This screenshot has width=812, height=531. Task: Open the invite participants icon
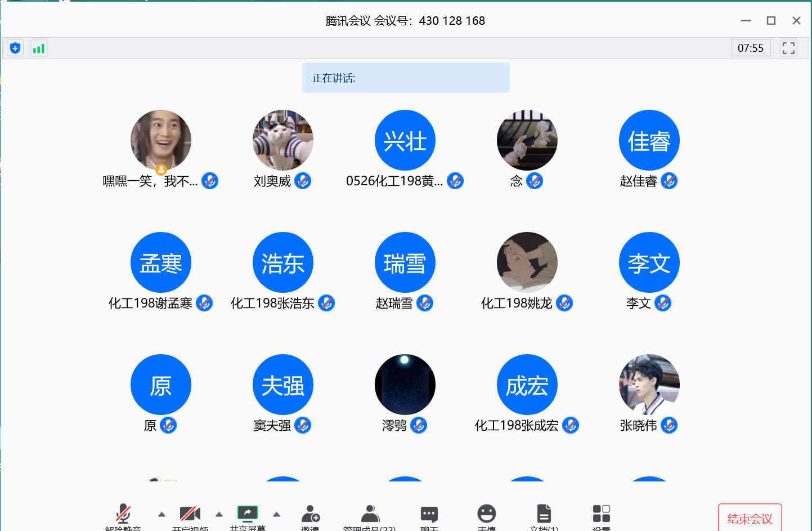tap(310, 514)
